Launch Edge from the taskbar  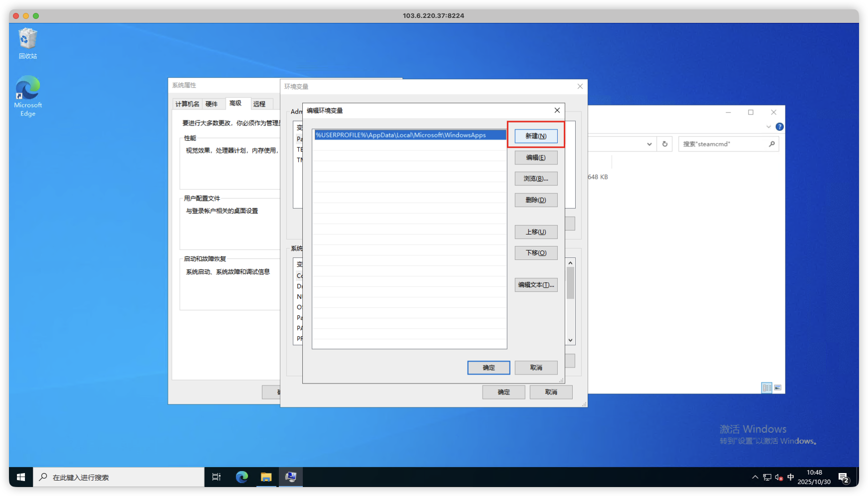(x=242, y=477)
